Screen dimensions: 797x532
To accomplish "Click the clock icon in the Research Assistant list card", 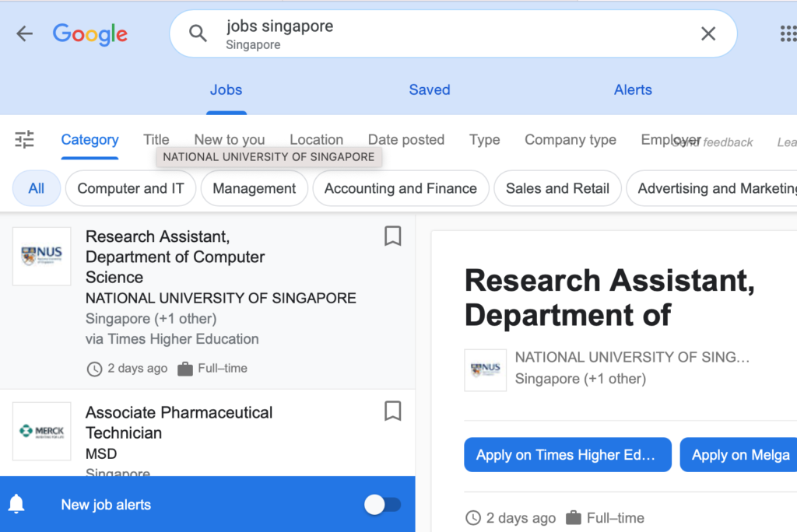I will click(x=94, y=369).
